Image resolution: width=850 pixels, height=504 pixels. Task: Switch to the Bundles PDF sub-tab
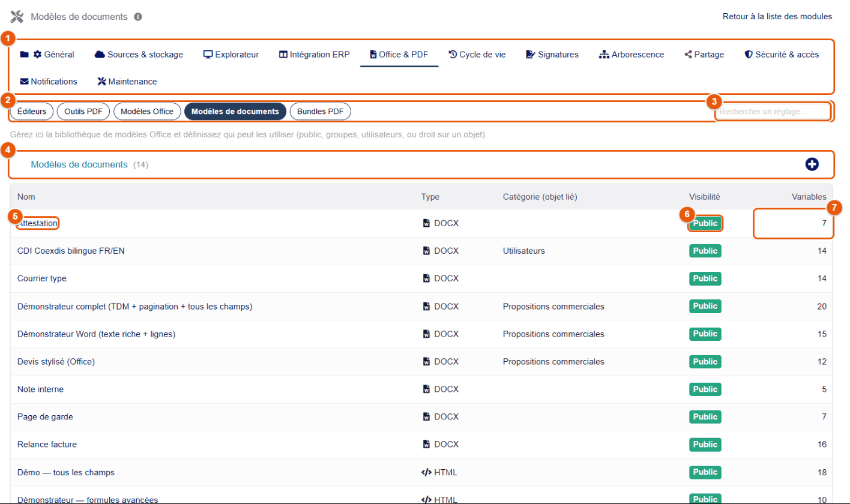[320, 112]
